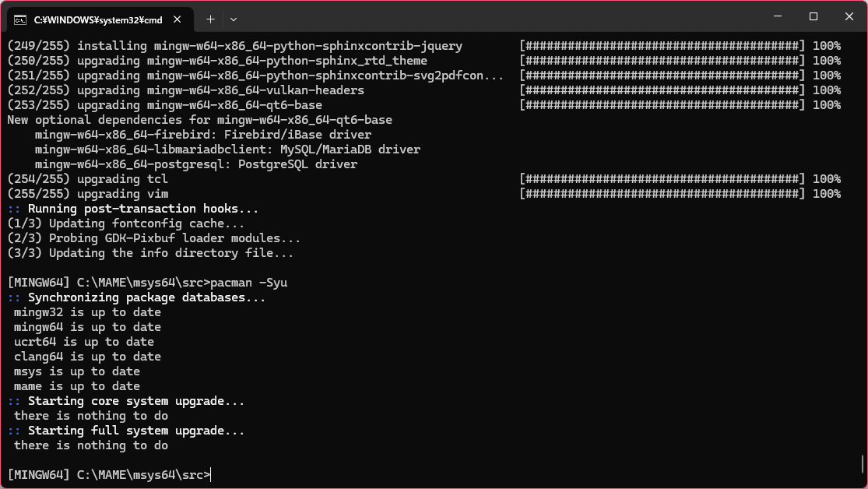Click the title bar close X icon
The height and width of the screenshot is (489, 868).
pyautogui.click(x=849, y=16)
